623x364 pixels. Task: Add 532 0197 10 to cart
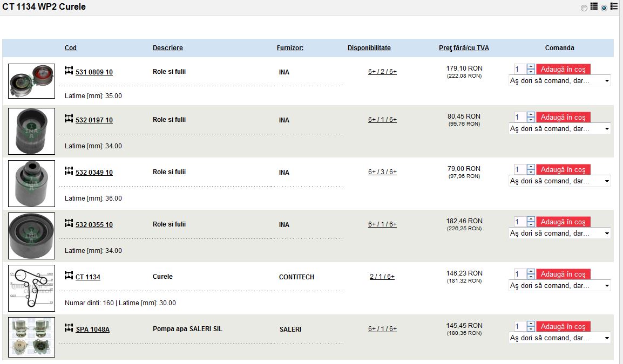(563, 117)
